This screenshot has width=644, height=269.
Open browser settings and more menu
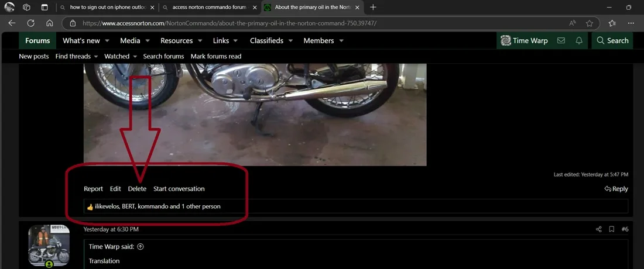point(631,23)
